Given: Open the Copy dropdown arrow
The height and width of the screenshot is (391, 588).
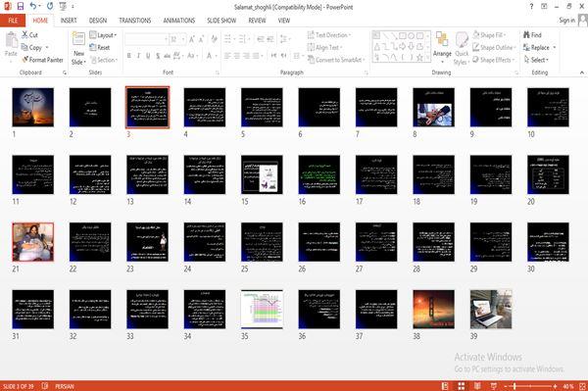Looking at the screenshot, I should (x=47, y=48).
